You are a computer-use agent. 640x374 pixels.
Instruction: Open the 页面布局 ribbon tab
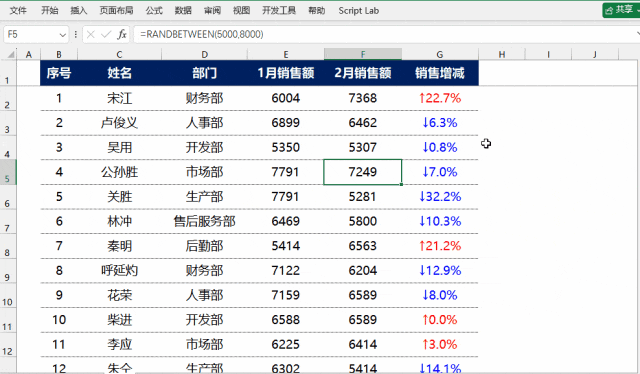point(116,11)
